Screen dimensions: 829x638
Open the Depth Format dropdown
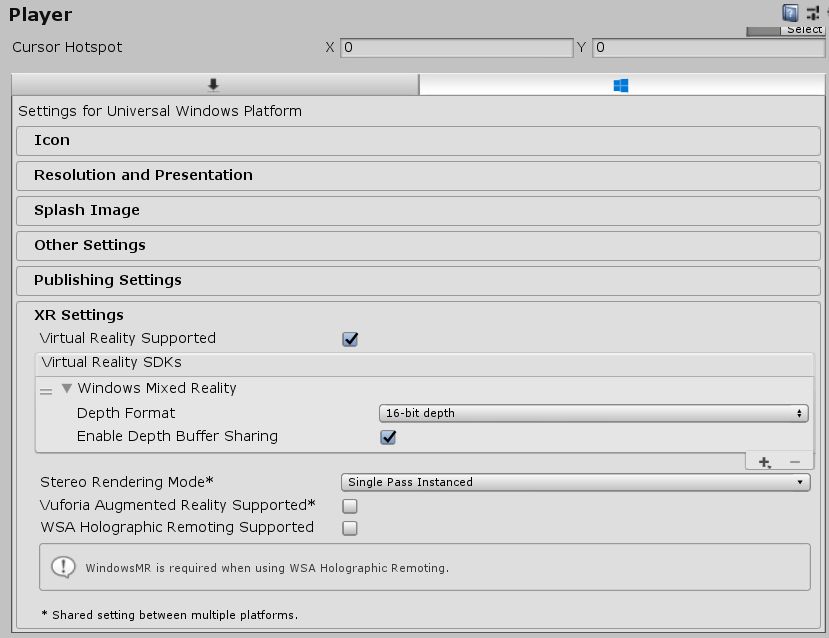click(593, 413)
